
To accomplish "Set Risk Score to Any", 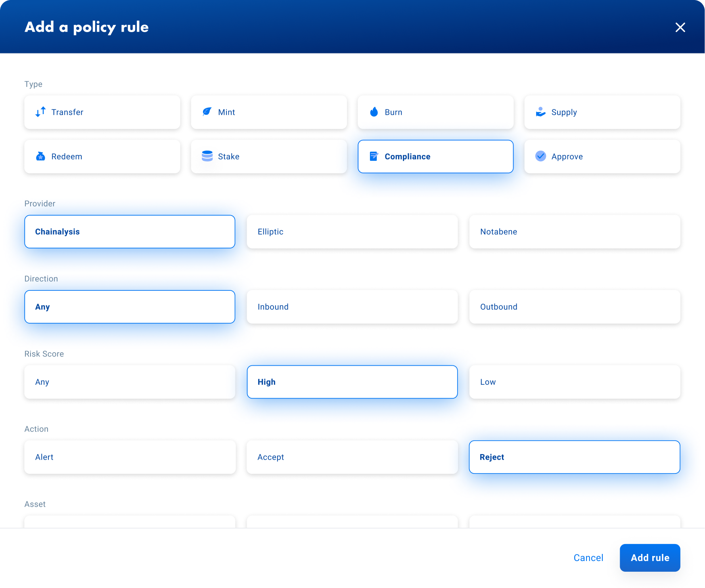I will click(x=130, y=382).
